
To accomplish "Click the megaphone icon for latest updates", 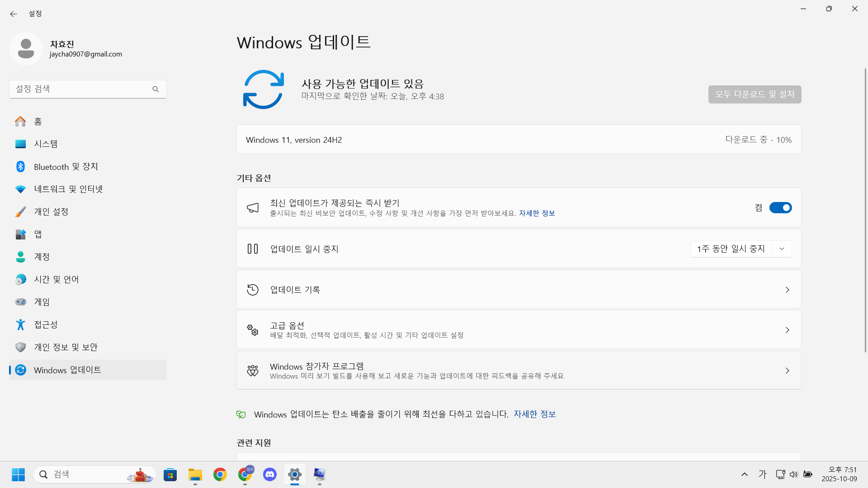I will 253,207.
